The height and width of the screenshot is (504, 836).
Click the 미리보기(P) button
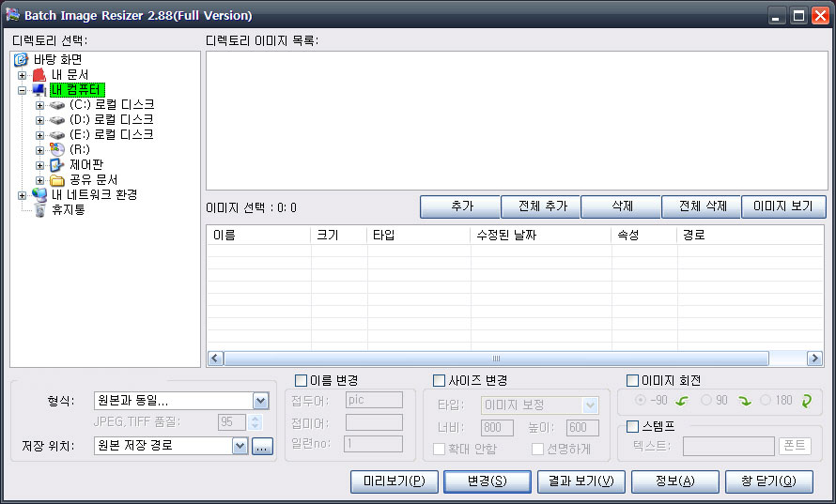[395, 481]
